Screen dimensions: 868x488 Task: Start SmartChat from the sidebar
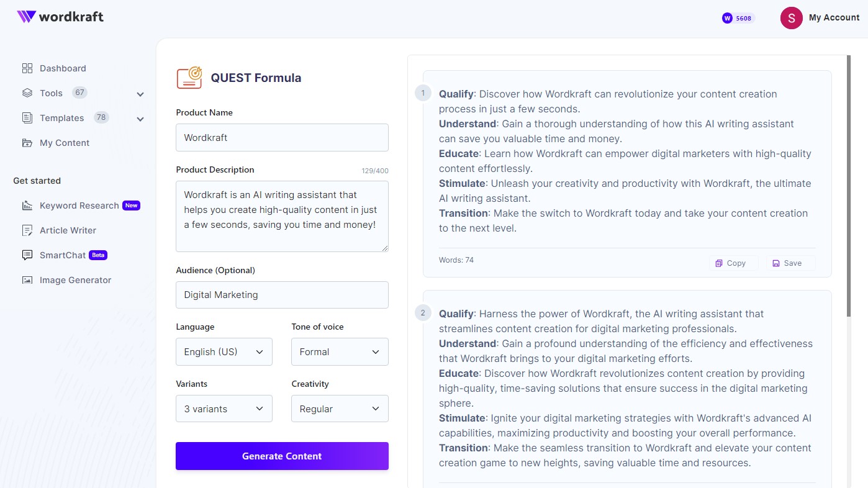coord(63,255)
